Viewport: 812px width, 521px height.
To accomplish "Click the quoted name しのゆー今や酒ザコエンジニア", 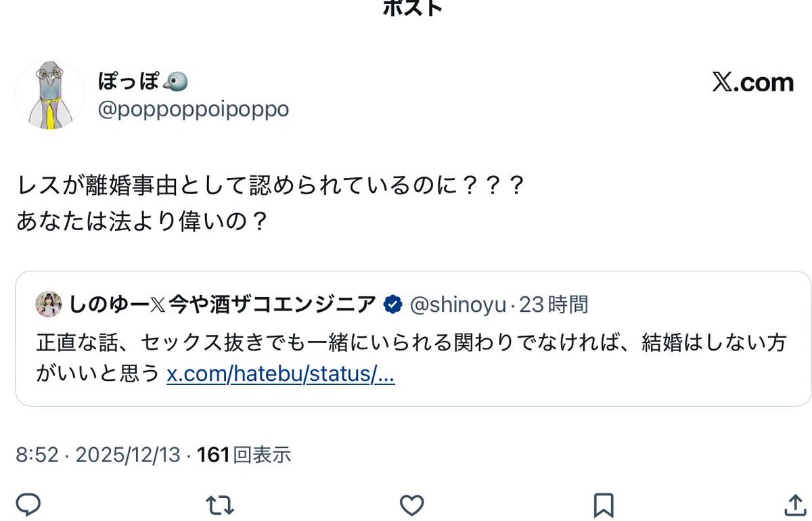I will point(222,305).
